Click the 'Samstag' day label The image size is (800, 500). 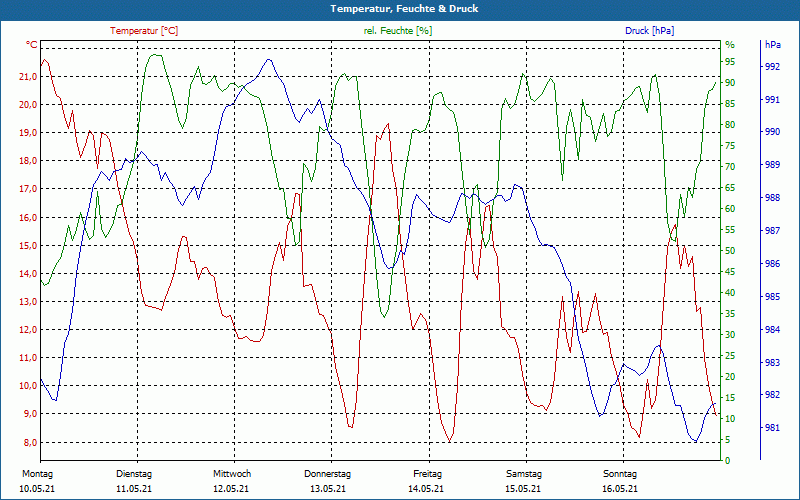(x=524, y=474)
